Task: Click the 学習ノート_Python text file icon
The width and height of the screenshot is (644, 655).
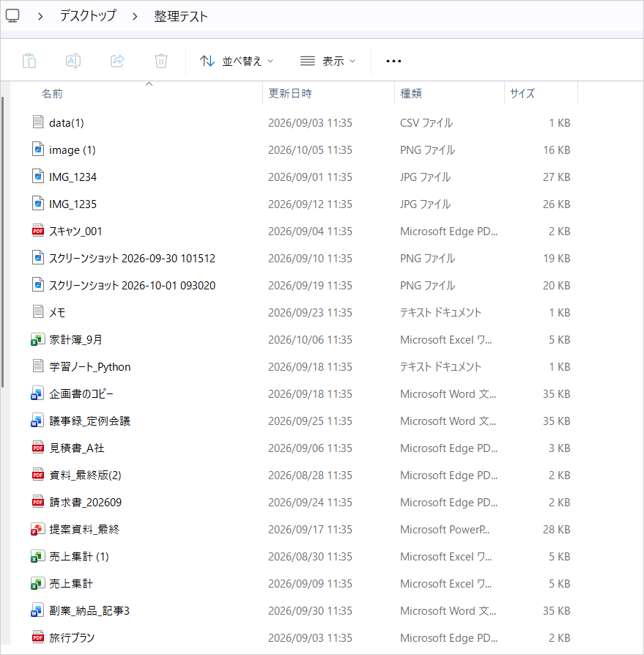Action: (38, 366)
